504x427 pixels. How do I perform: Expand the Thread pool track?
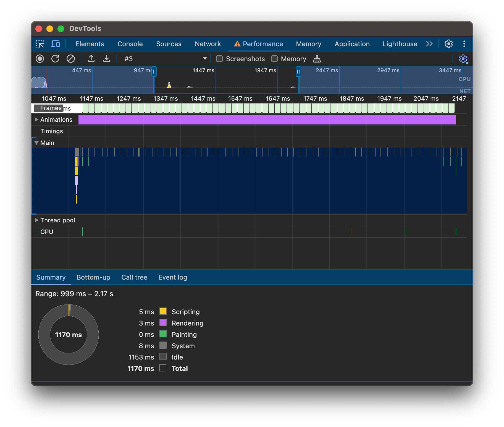(x=36, y=220)
